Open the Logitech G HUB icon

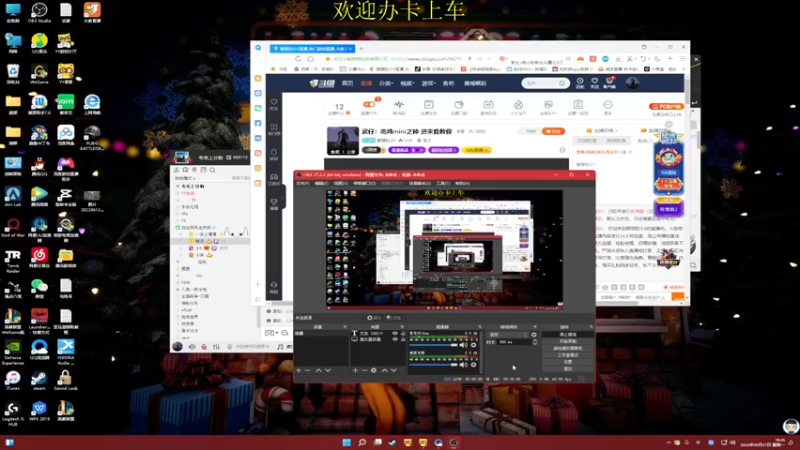pos(13,413)
